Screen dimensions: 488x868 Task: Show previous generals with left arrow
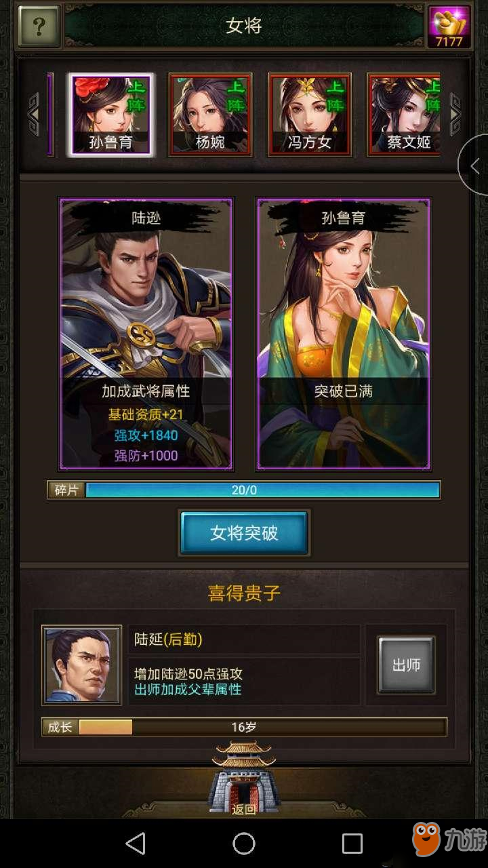(x=33, y=114)
